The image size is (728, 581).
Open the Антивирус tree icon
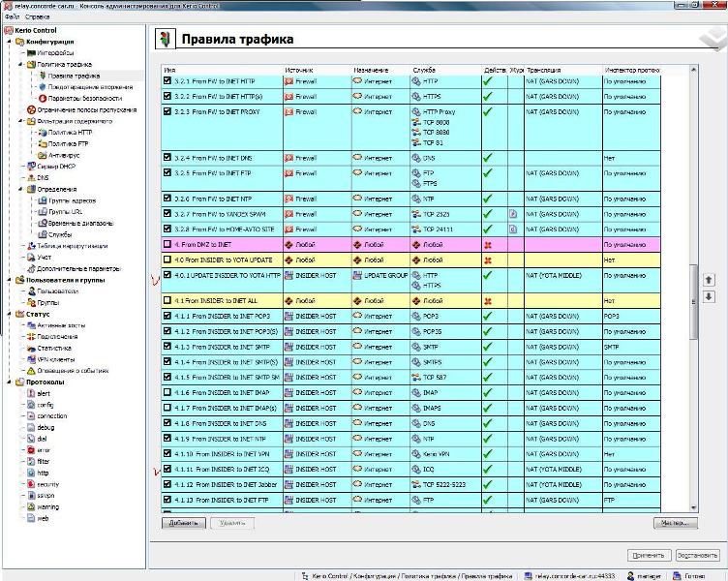[x=43, y=156]
